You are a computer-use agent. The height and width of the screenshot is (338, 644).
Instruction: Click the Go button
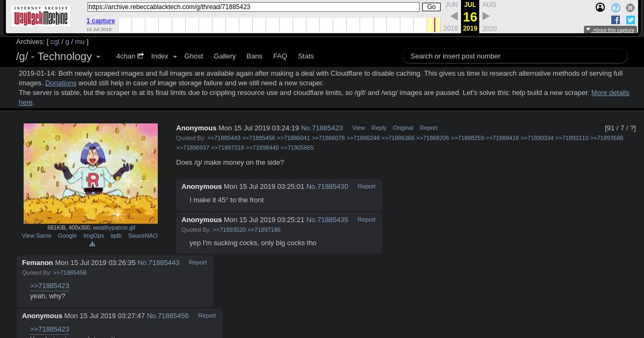point(431,7)
